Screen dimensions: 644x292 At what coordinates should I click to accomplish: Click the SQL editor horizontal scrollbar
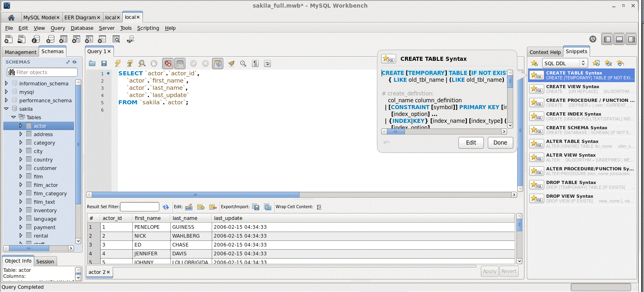[x=195, y=195]
